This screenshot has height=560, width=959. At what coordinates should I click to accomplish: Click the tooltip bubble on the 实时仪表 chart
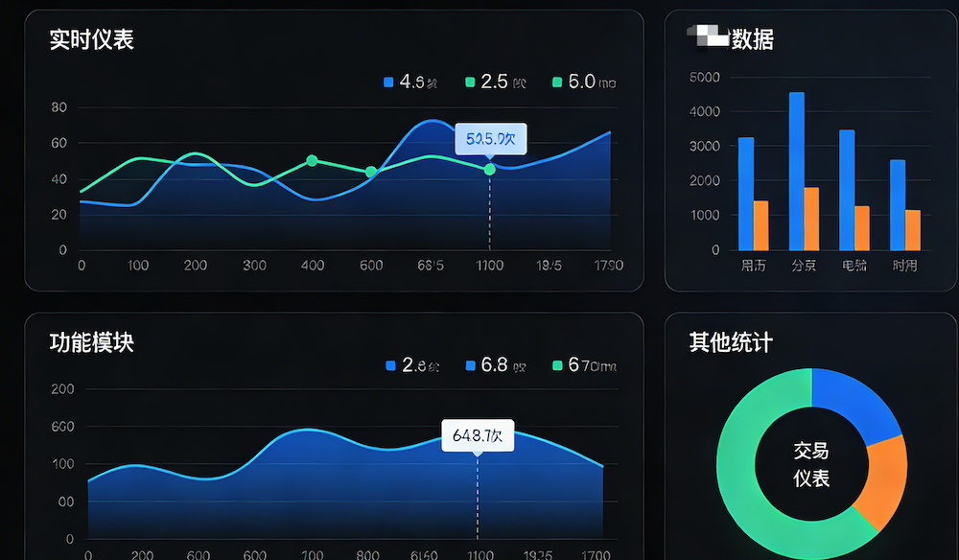point(490,139)
